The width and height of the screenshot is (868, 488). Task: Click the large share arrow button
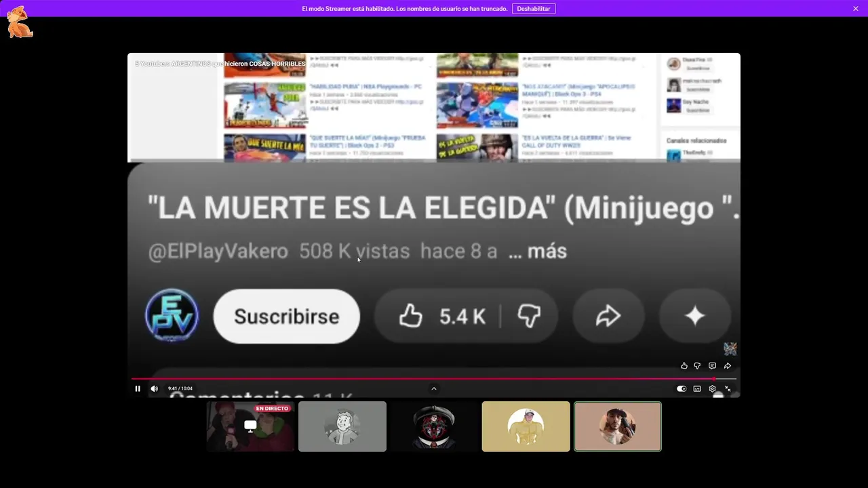pos(608,316)
